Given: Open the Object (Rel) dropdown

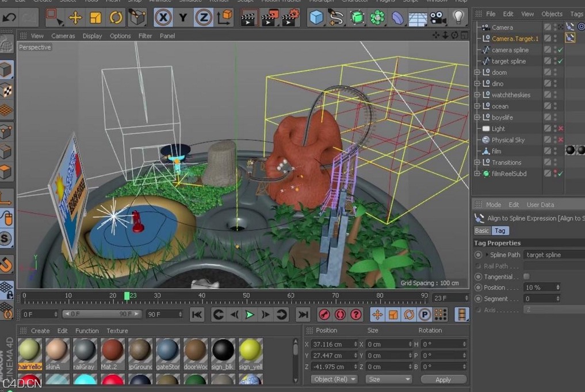Looking at the screenshot, I should (333, 379).
